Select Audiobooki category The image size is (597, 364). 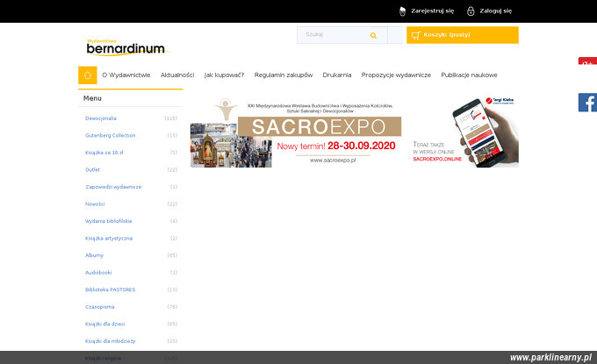98,272
